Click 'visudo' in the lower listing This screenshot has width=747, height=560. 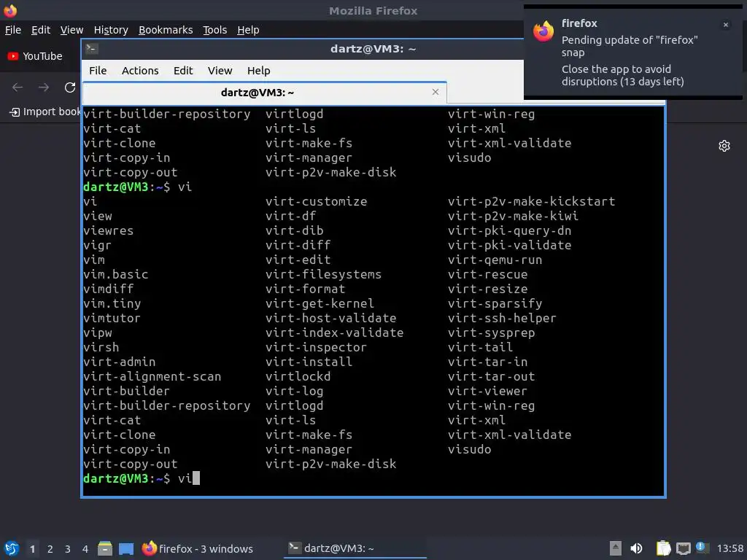point(469,449)
